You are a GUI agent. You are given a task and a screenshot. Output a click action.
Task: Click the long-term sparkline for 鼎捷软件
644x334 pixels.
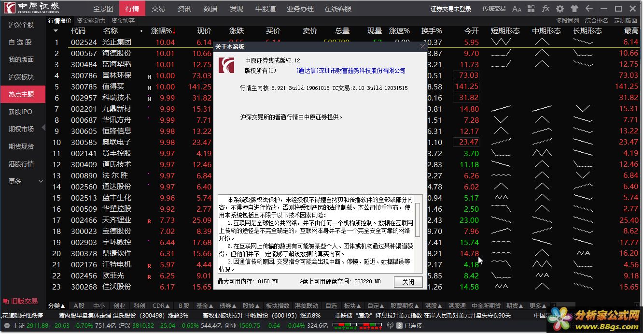click(x=583, y=253)
